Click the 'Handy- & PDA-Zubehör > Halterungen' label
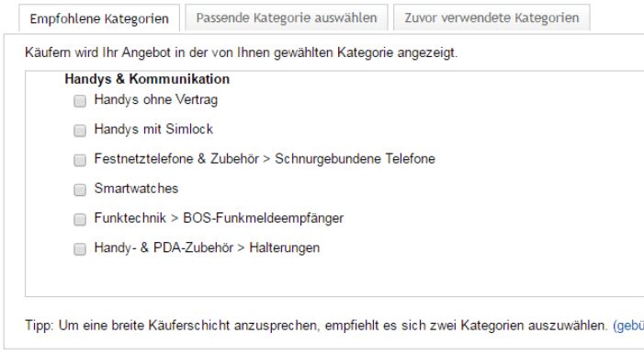Viewport: 644px width, 356px height. pyautogui.click(x=207, y=247)
